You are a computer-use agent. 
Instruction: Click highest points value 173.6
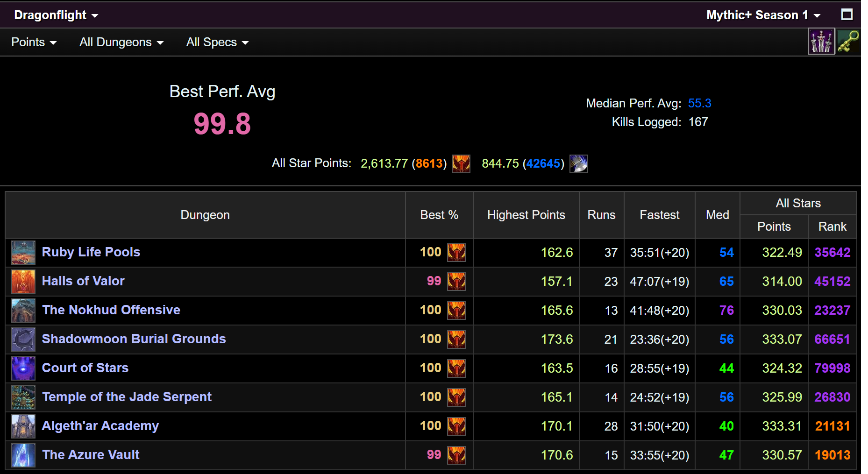[x=557, y=340]
